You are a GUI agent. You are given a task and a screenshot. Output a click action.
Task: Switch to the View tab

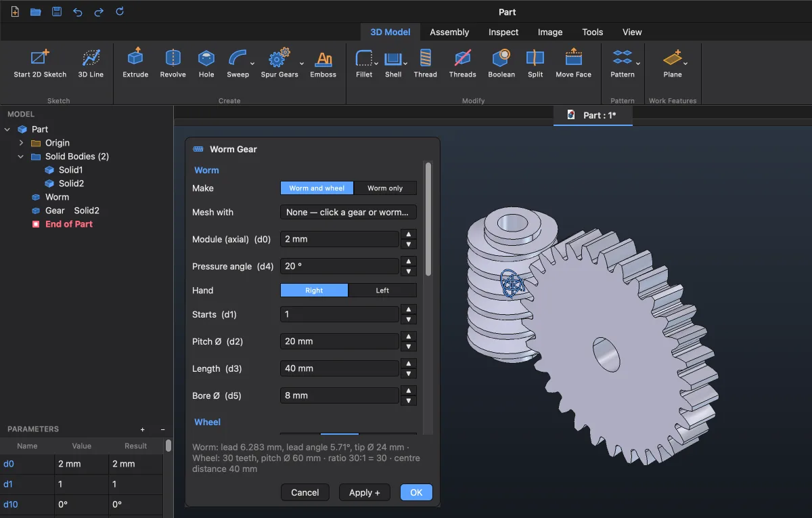632,32
